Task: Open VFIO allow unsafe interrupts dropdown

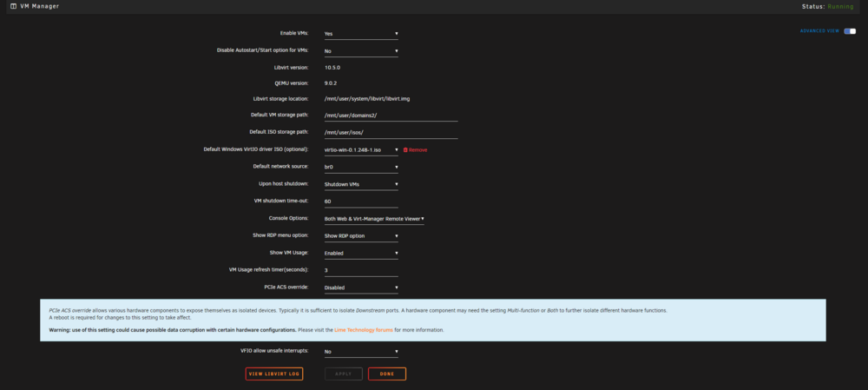Action: (x=361, y=352)
